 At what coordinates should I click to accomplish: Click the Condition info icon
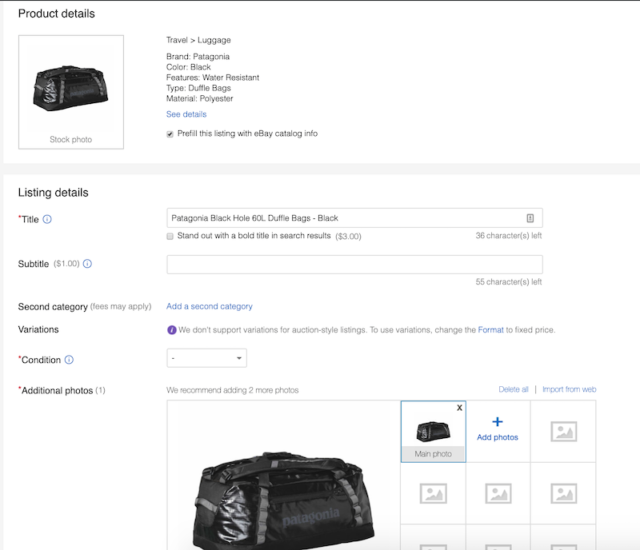[x=69, y=360]
